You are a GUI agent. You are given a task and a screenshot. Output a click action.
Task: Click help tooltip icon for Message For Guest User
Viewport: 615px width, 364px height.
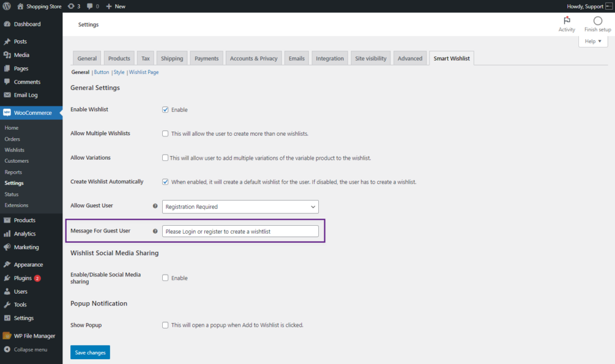click(x=156, y=231)
